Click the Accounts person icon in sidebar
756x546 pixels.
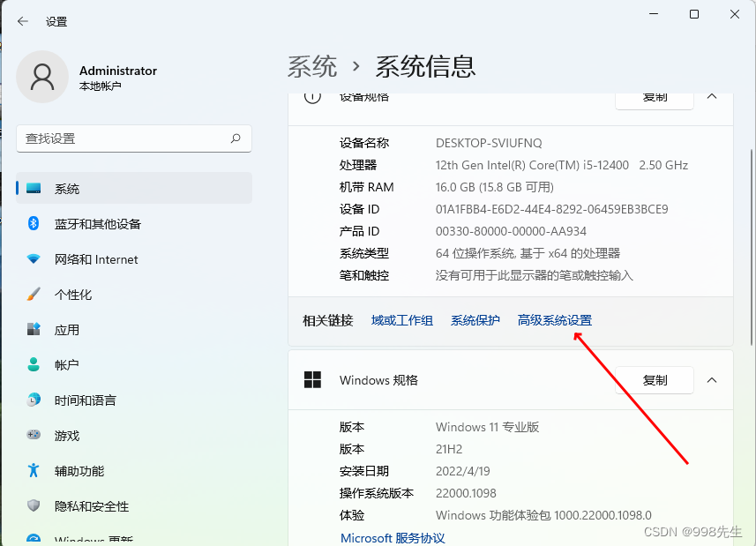click(x=34, y=365)
